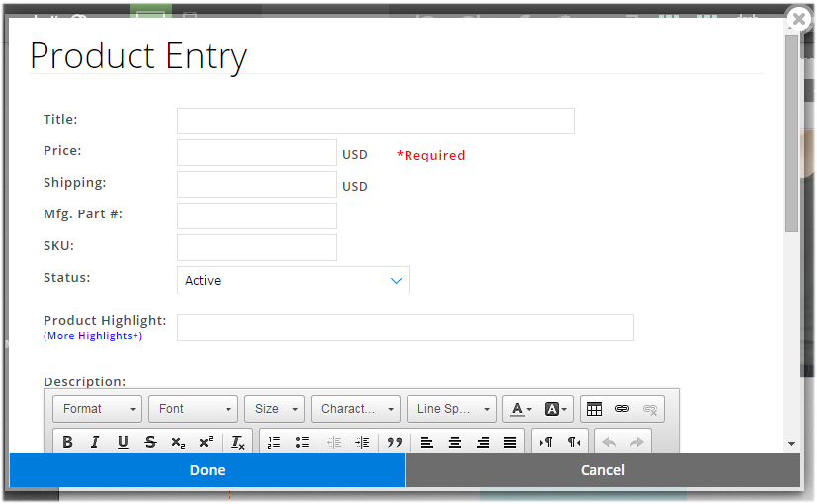Set left-to-right text direction
Viewport: 817px width, 504px height.
[546, 442]
